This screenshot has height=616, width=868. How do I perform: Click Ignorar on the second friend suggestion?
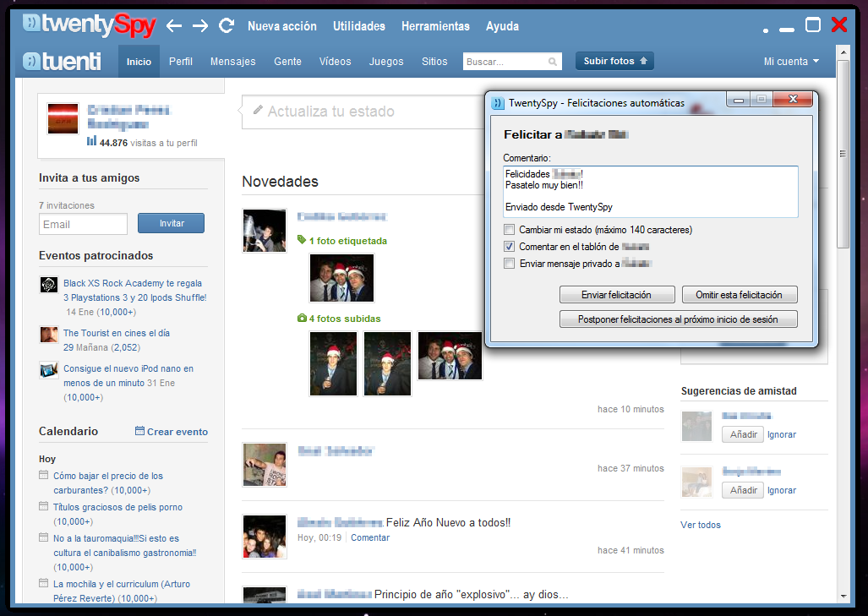coord(782,490)
